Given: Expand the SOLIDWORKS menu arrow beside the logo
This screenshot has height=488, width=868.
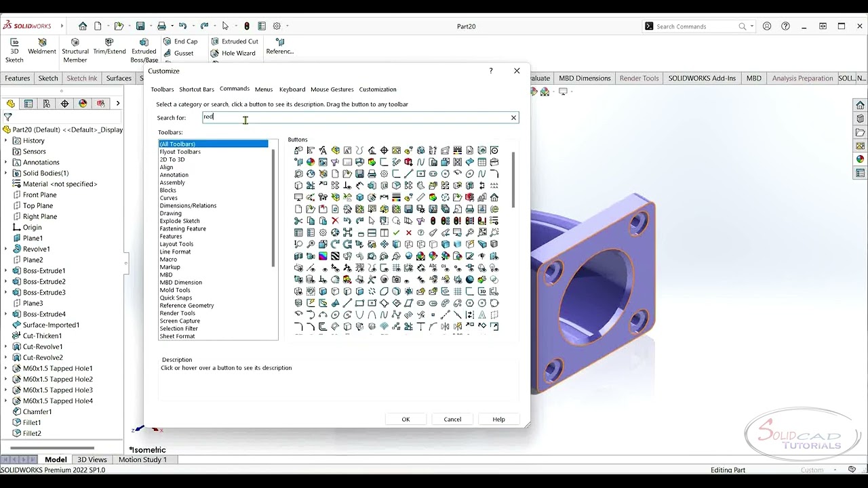Looking at the screenshot, I should click(x=62, y=26).
